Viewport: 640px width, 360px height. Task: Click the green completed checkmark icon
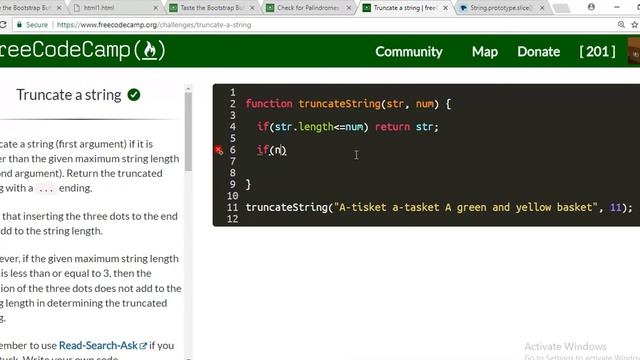[134, 95]
